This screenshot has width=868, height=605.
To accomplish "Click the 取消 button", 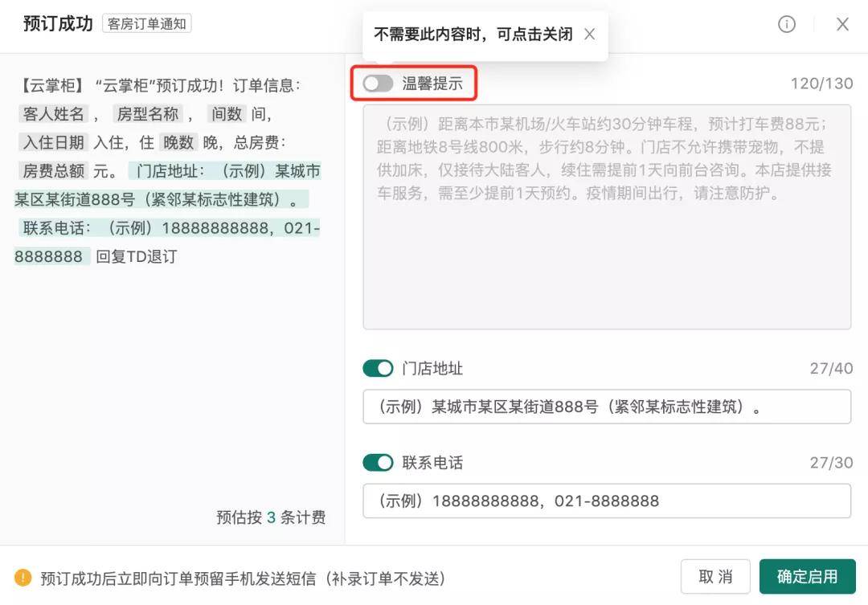I will [715, 576].
